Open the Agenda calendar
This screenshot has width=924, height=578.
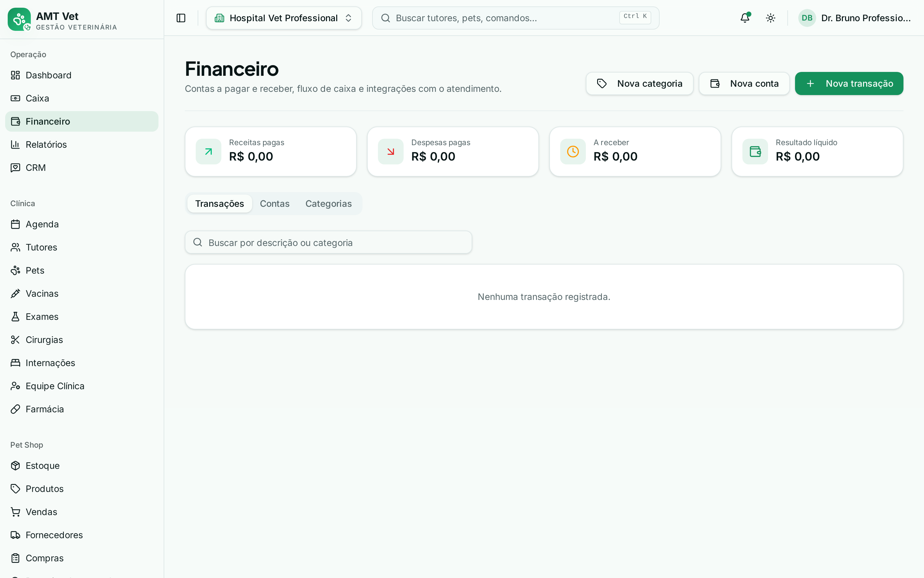[82, 224]
